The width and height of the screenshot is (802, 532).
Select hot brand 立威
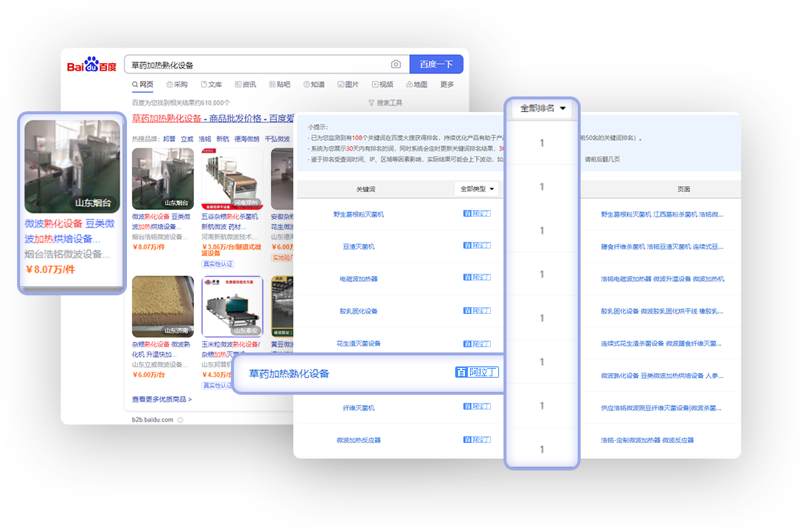[187, 139]
